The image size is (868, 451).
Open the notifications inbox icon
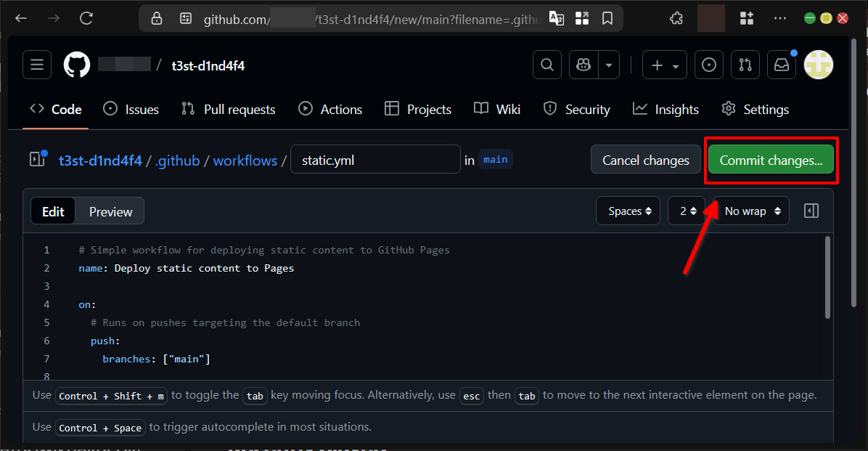[782, 65]
